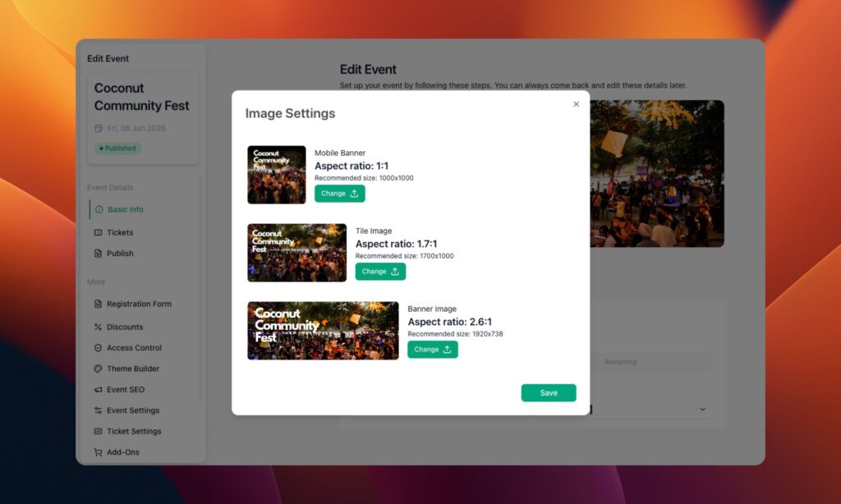Select the Mobile Banner thumbnail

tap(276, 175)
